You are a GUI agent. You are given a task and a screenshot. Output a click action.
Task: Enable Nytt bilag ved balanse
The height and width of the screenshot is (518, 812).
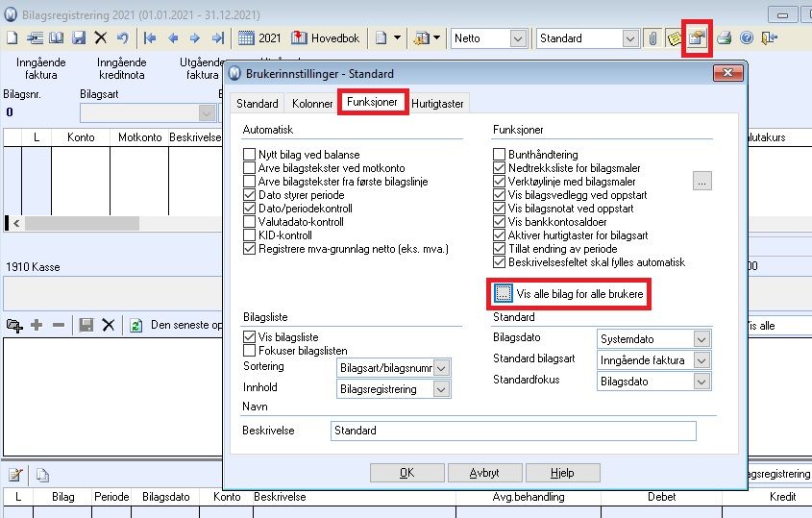249,155
